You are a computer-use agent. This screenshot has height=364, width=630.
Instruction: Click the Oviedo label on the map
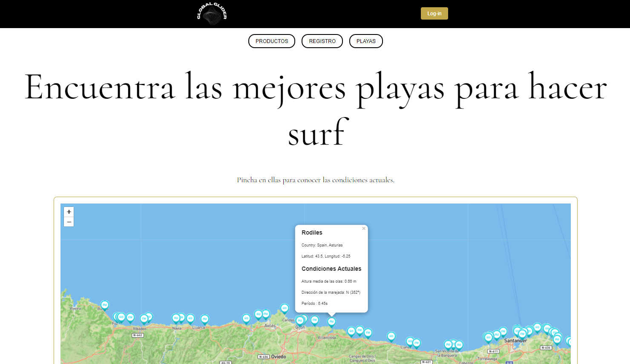279,357
